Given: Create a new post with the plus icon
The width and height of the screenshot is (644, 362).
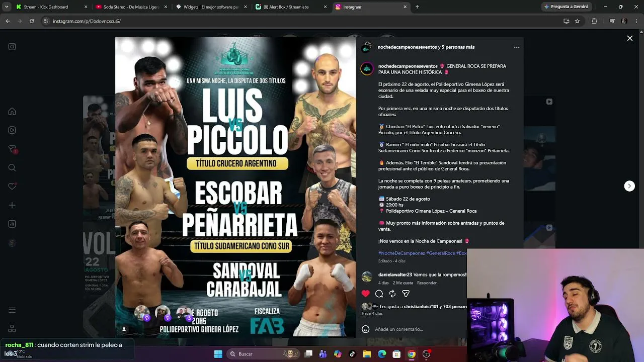Looking at the screenshot, I should pos(12,205).
